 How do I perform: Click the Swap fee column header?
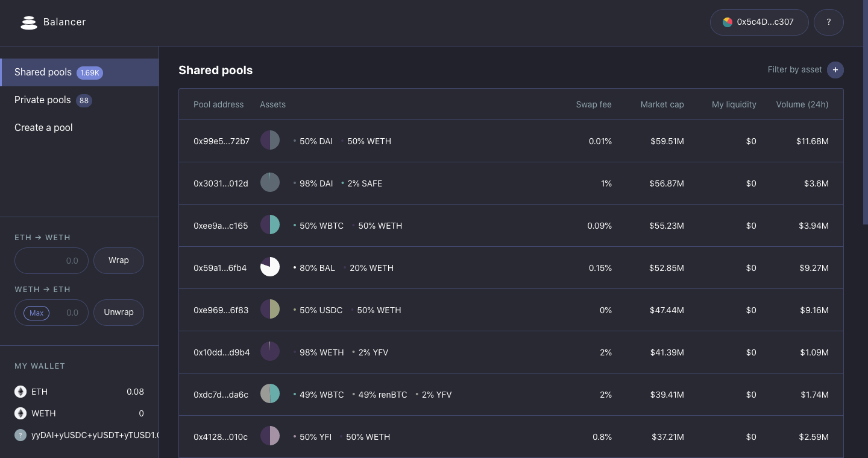tap(594, 104)
